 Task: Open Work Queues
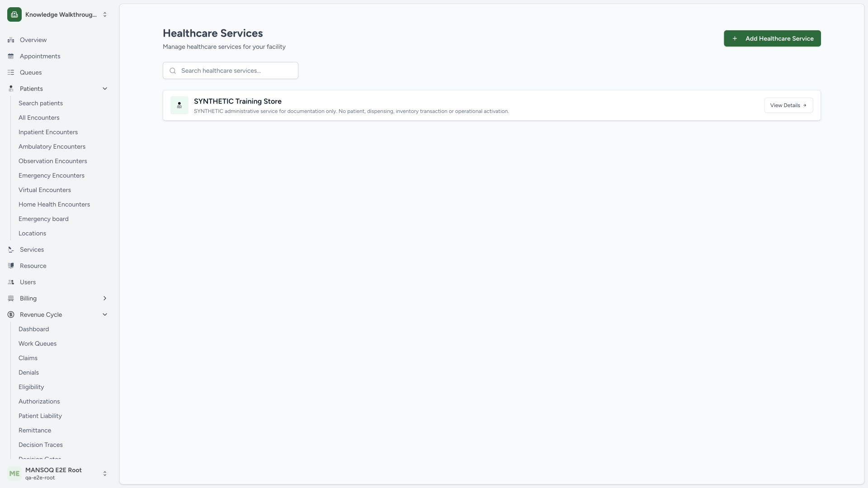click(x=38, y=343)
